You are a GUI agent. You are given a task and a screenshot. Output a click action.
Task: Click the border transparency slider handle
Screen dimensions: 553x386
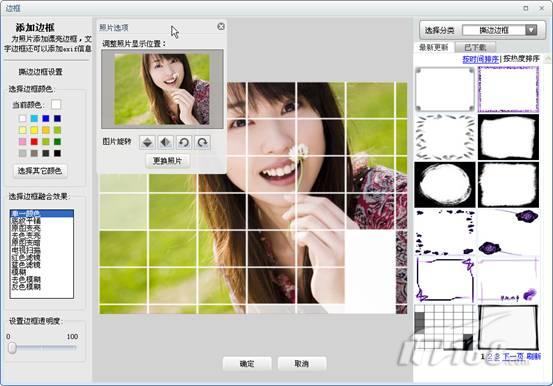click(x=12, y=348)
